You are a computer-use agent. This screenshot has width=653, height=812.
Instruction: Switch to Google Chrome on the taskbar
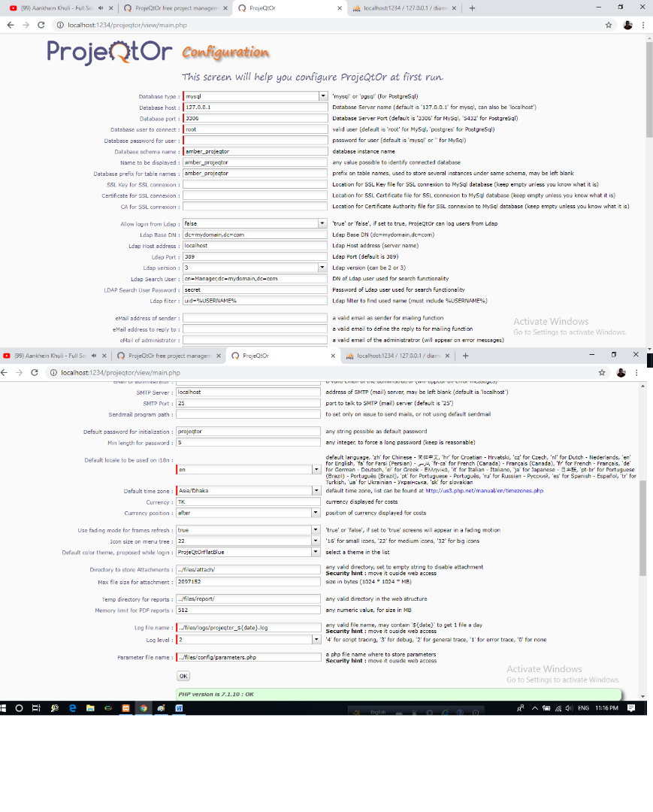pyautogui.click(x=144, y=708)
